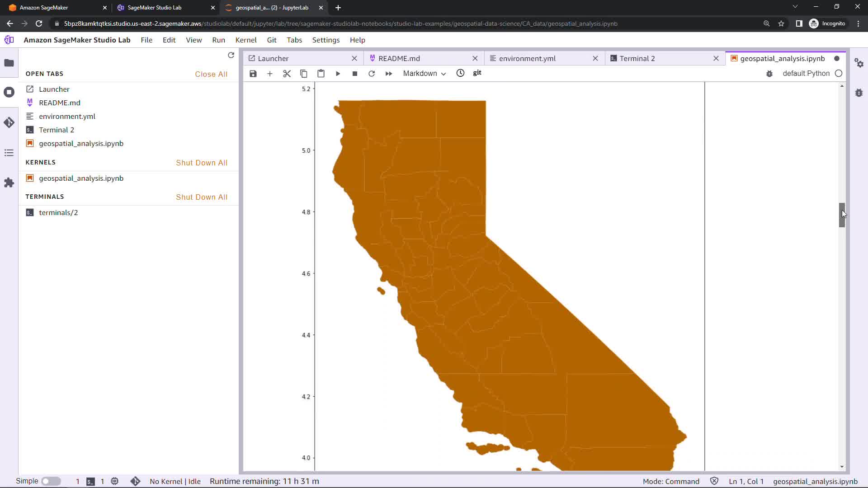
Task: Insert a new cell with the plus icon
Action: 270,74
